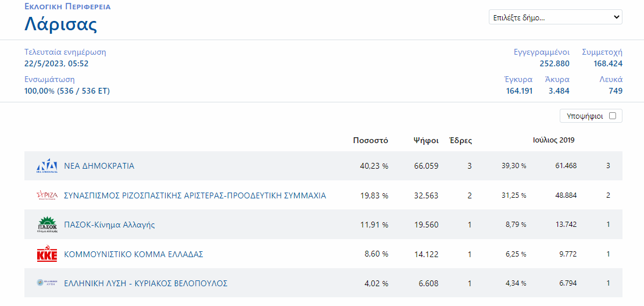Click the Έδρες column header
644x306 pixels.
pos(461,140)
